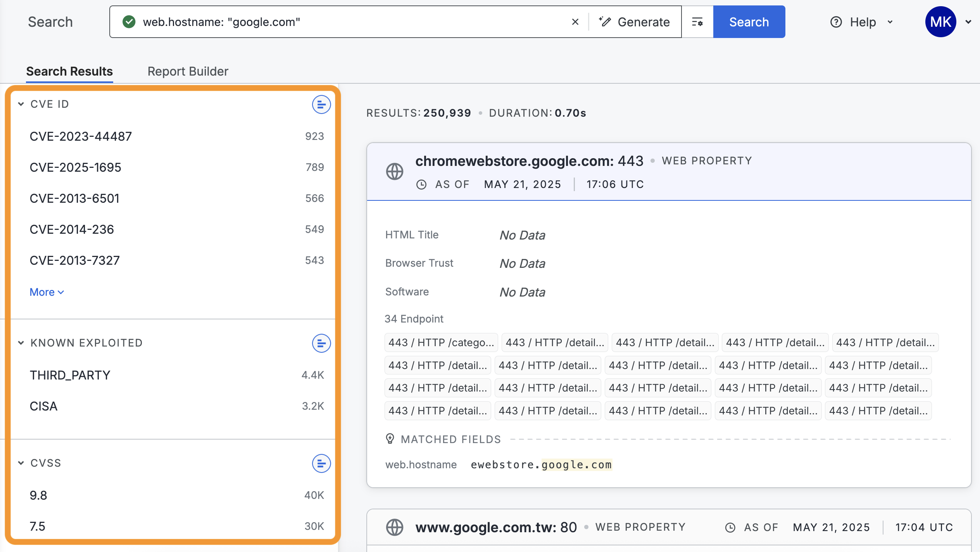Click the Help question mark icon
This screenshot has width=980, height=552.
(836, 22)
